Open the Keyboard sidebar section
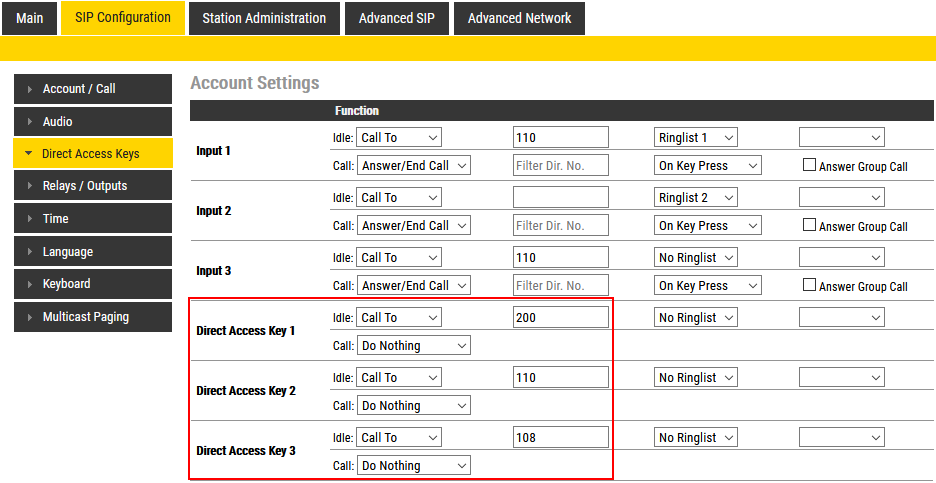This screenshot has width=936, height=483. pos(92,284)
